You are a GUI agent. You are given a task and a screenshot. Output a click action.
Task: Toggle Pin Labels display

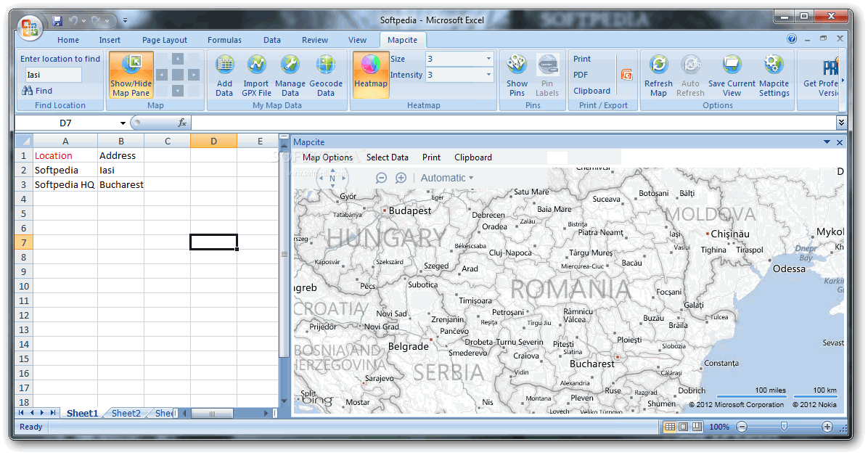(547, 75)
